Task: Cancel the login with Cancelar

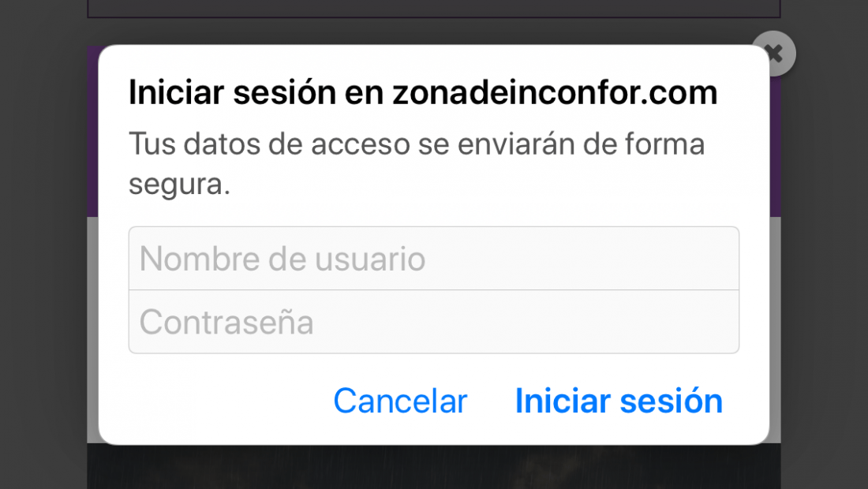Action: pyautogui.click(x=400, y=401)
